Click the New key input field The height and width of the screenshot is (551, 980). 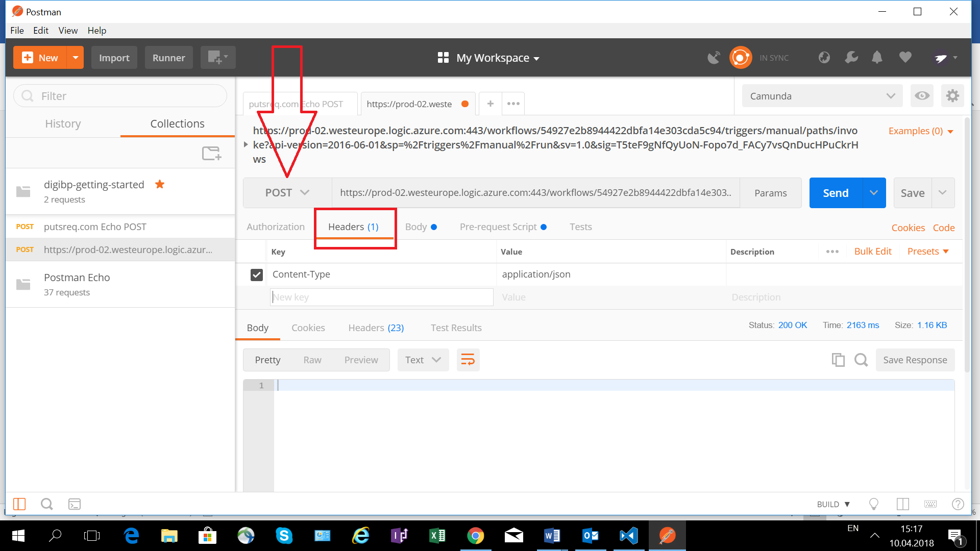point(381,297)
